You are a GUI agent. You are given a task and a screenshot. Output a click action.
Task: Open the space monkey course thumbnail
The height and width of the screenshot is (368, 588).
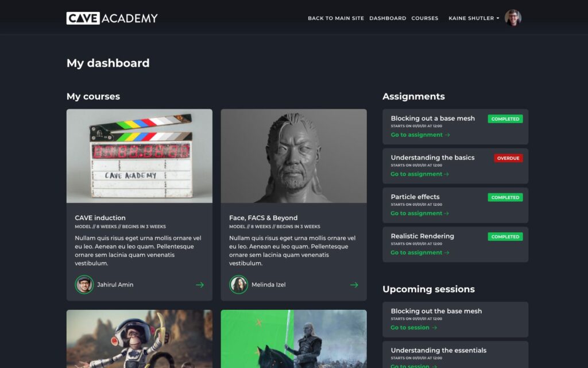click(x=140, y=339)
